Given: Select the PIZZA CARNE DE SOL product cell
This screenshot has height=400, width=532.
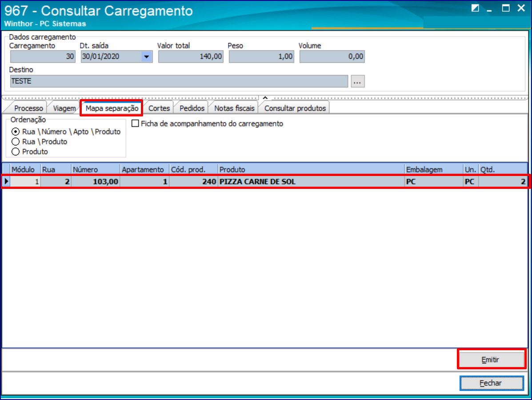Looking at the screenshot, I should pos(311,181).
